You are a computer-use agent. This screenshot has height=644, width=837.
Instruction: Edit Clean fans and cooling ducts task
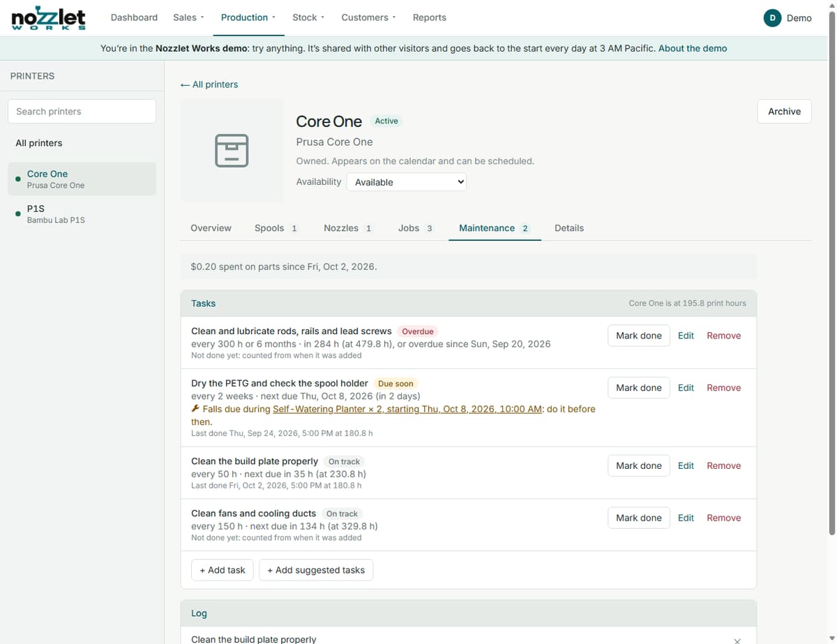pos(686,518)
